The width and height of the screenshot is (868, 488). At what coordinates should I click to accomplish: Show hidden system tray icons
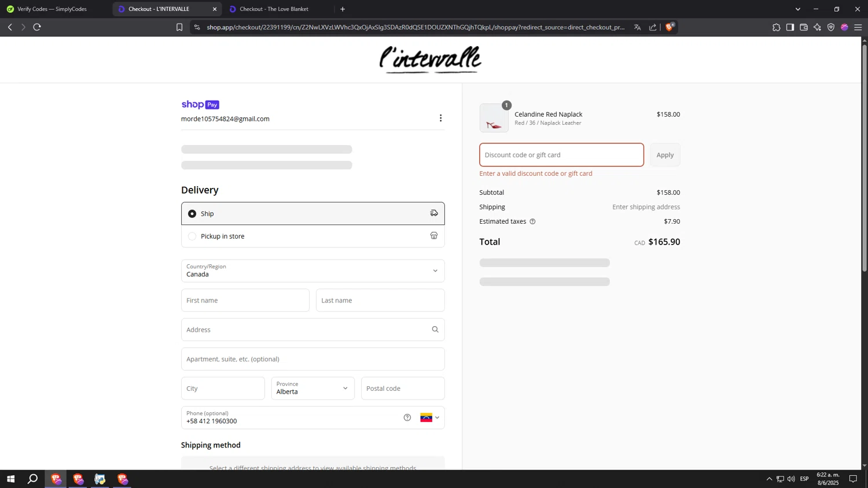[x=769, y=479]
